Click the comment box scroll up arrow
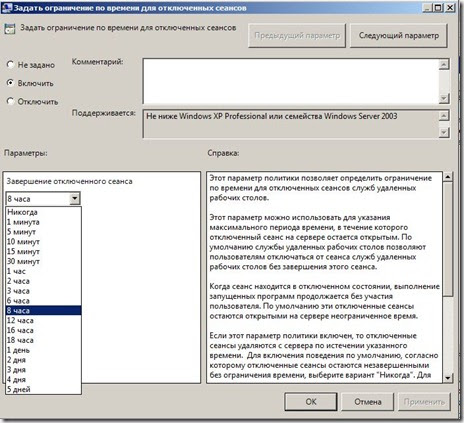Screen dimensions: 464x423 click(444, 64)
